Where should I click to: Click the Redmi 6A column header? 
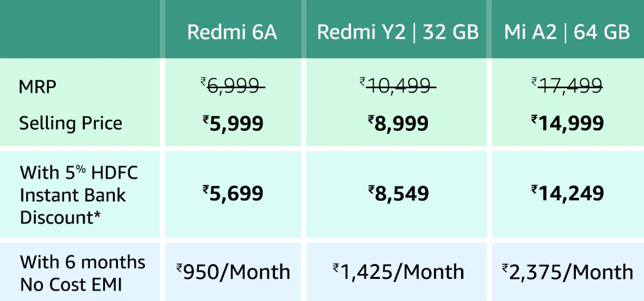point(233,33)
